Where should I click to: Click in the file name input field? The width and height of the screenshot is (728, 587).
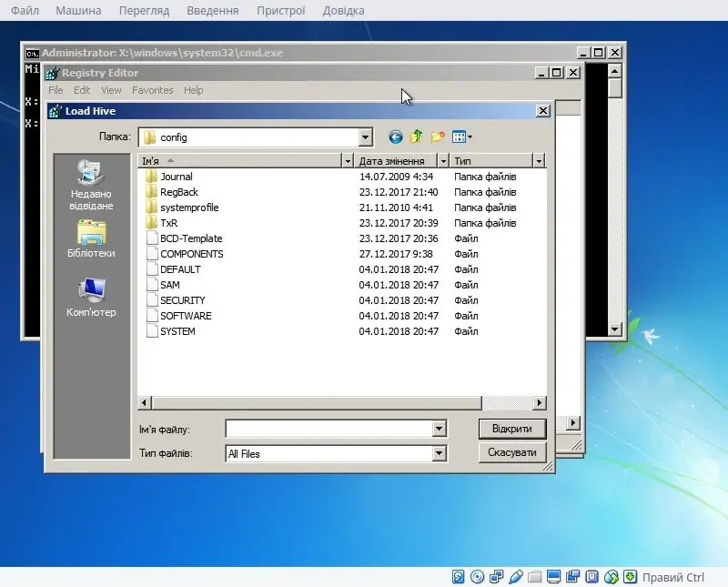click(x=329, y=429)
